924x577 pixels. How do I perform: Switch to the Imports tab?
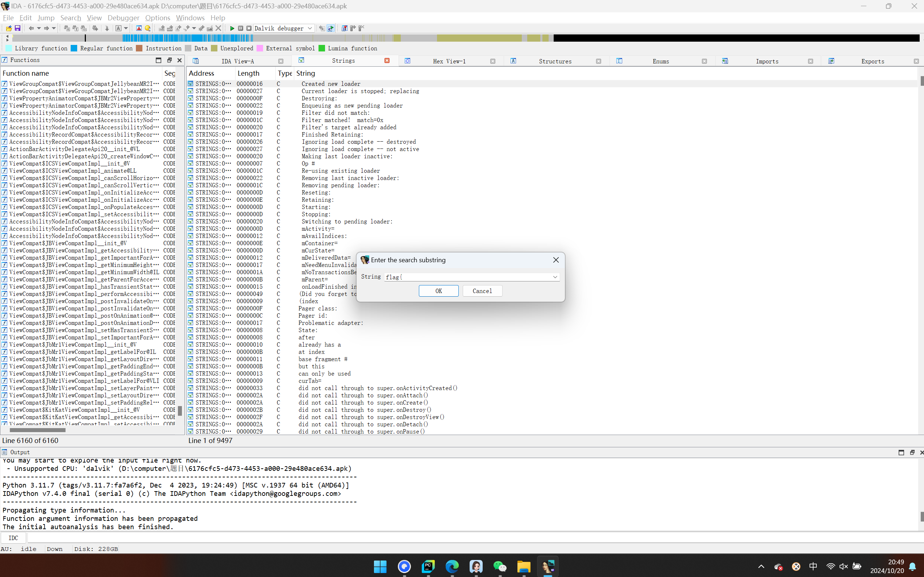[767, 61]
